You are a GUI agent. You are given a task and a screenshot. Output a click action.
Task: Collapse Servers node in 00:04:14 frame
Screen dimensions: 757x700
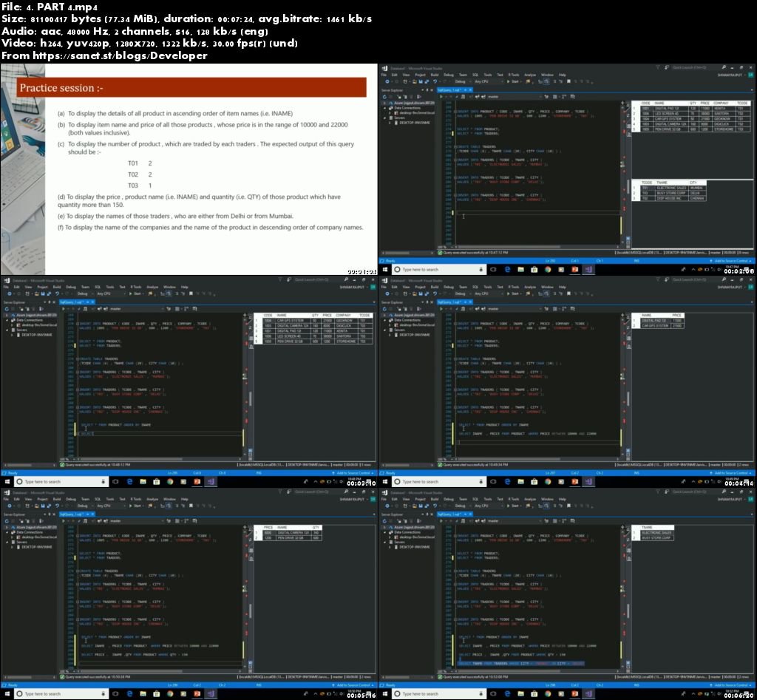pos(384,330)
